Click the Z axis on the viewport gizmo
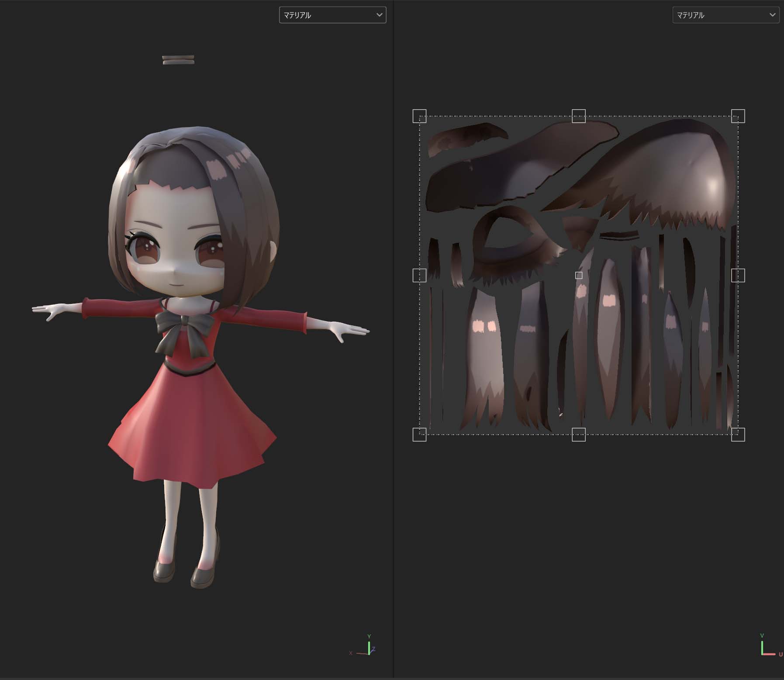 (x=374, y=649)
